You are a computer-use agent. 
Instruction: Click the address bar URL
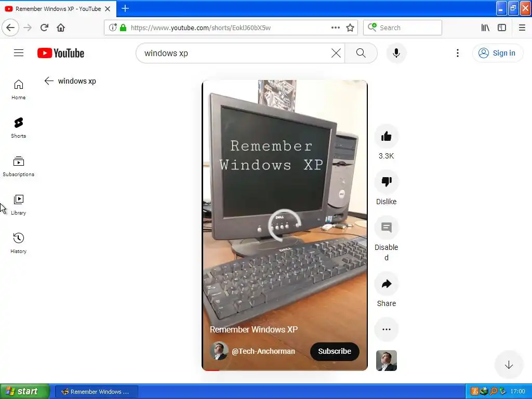click(x=201, y=28)
